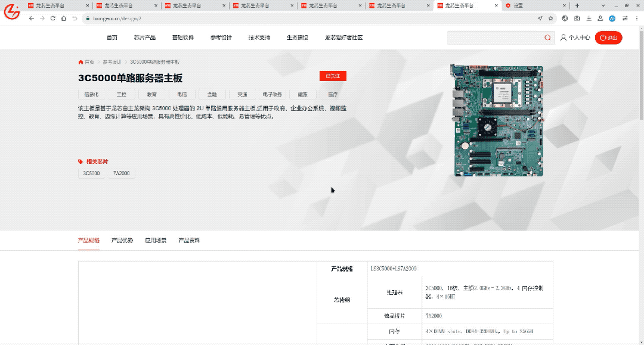Select the 产品优势 tab
This screenshot has height=345, width=644.
(x=122, y=241)
